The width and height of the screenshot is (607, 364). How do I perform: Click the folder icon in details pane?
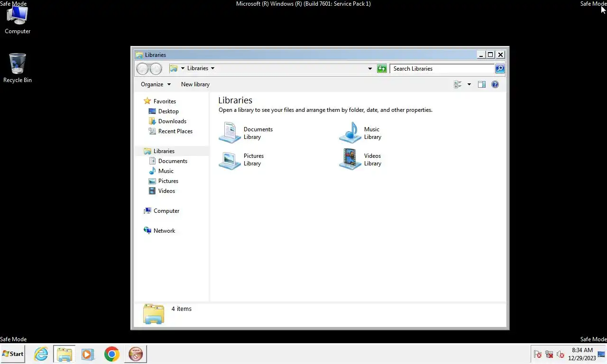[x=153, y=314]
